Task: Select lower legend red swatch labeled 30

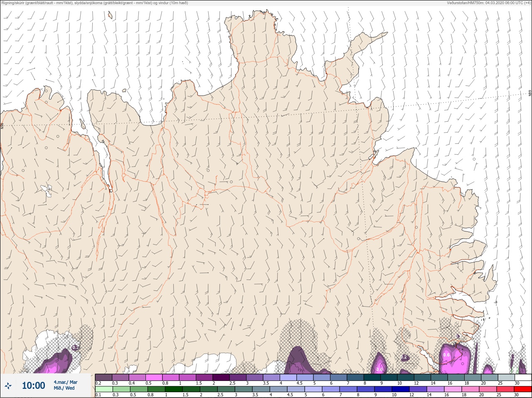Action: click(x=523, y=389)
